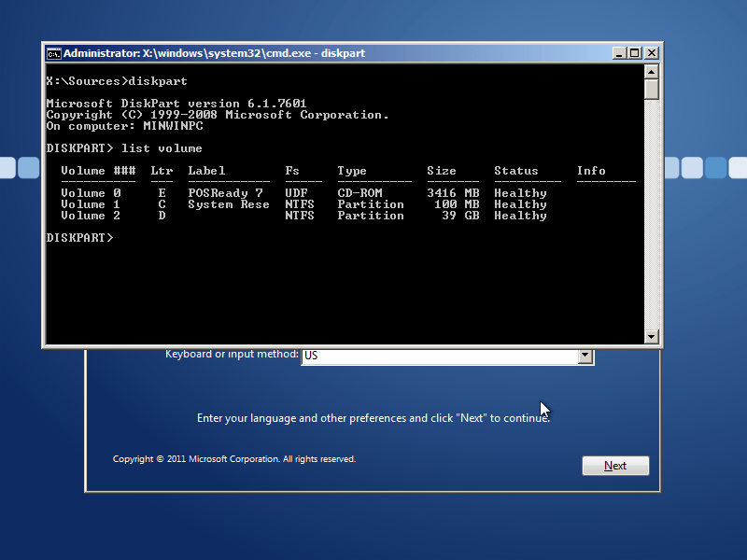This screenshot has height=560, width=747.
Task: Open the Keyboard or input method dropdown
Action: pyautogui.click(x=585, y=356)
